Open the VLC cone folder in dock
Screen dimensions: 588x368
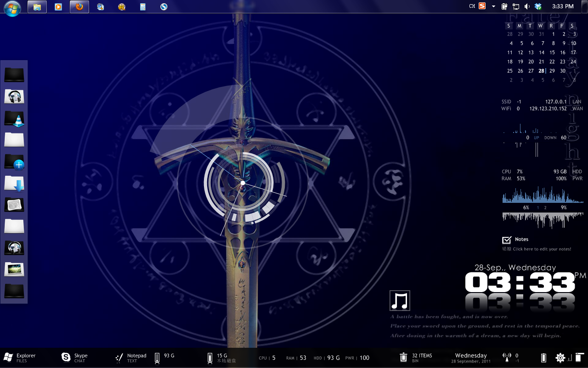click(x=14, y=118)
